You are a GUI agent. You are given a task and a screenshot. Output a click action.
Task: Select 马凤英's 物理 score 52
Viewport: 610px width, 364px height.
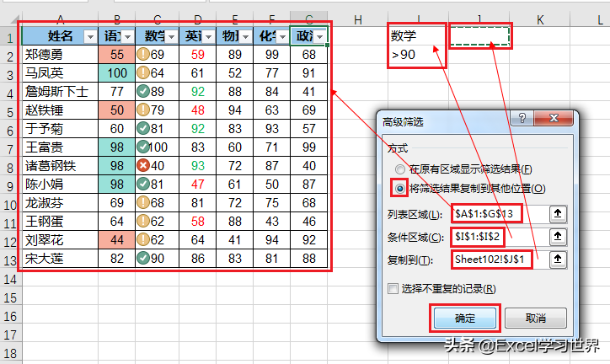tap(234, 73)
